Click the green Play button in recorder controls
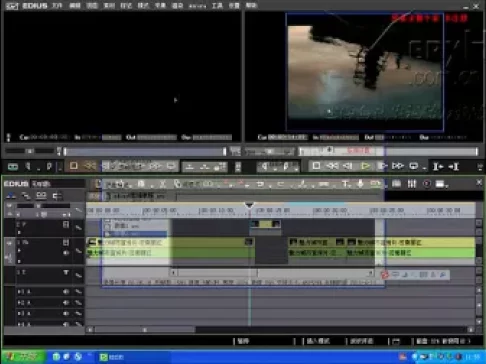 (x=365, y=166)
